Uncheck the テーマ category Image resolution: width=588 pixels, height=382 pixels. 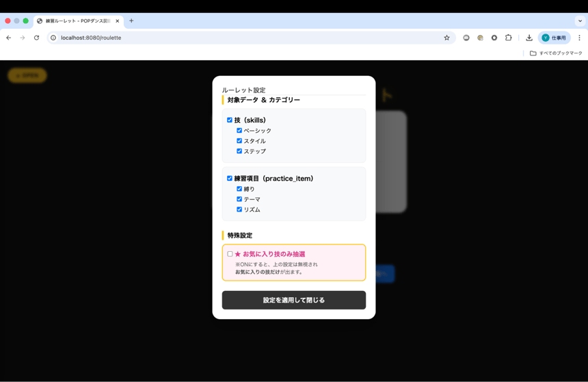[x=239, y=199]
